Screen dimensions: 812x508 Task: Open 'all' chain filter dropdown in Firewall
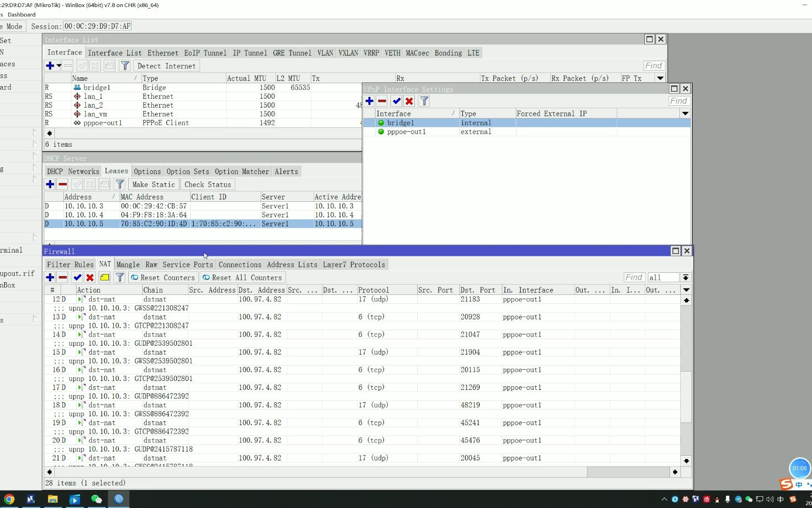pyautogui.click(x=686, y=278)
